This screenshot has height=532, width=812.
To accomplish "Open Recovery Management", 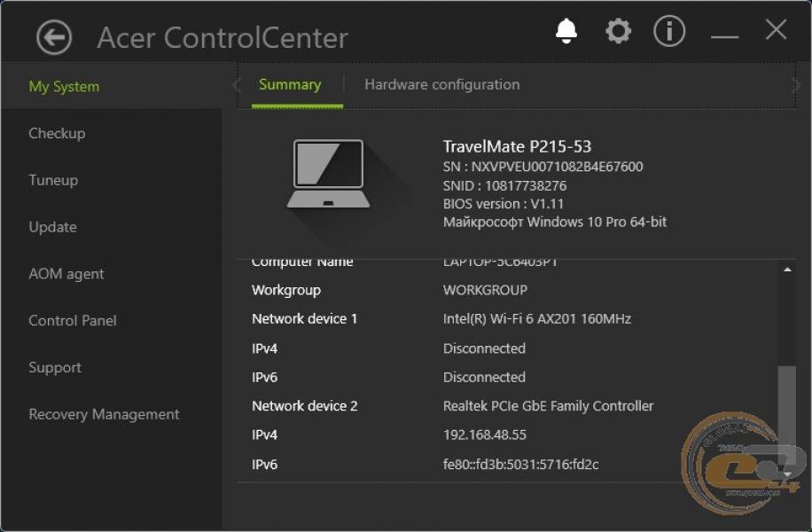I will pos(104,414).
